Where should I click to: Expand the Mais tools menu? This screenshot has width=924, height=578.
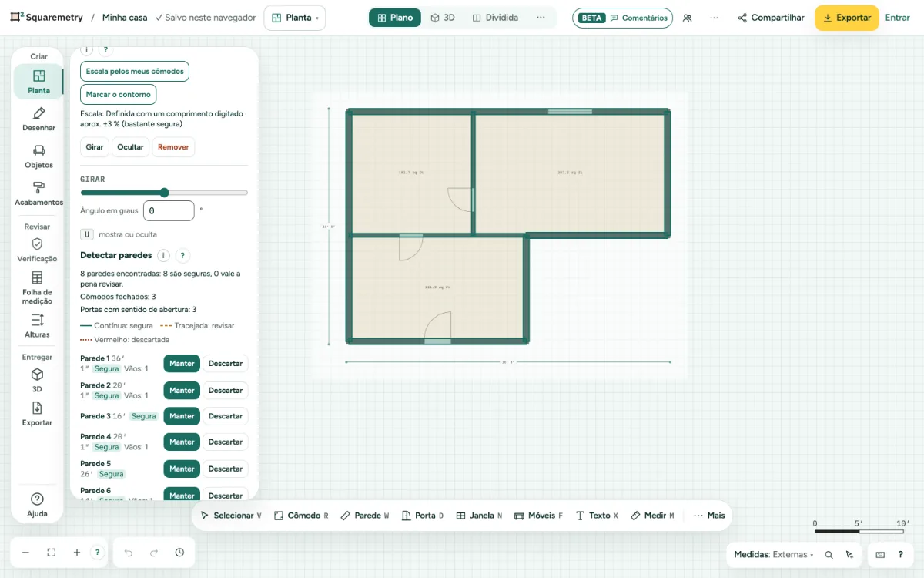coord(709,516)
